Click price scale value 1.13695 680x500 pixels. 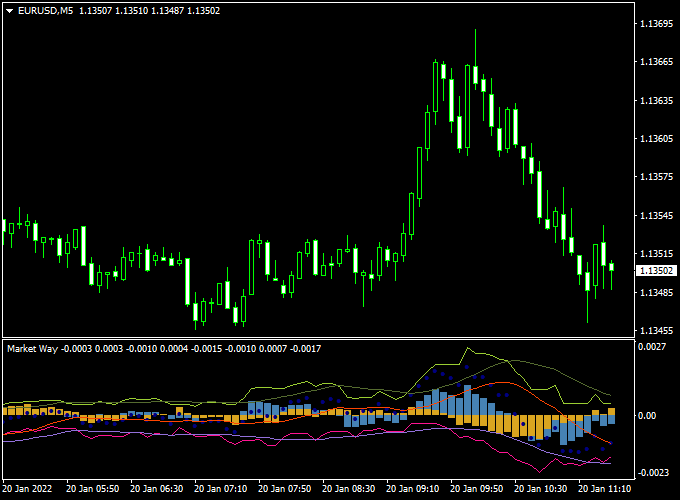click(x=657, y=24)
